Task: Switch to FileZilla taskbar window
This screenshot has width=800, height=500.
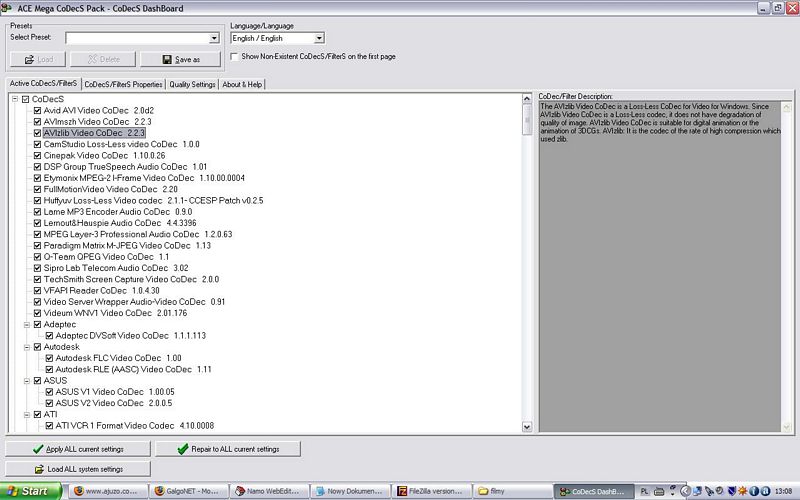Action: pos(430,491)
